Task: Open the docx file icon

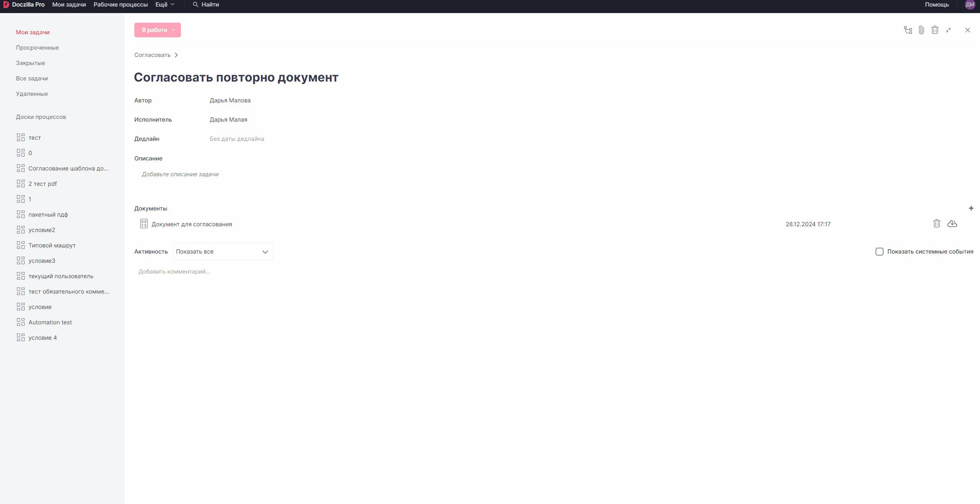Action: [144, 224]
